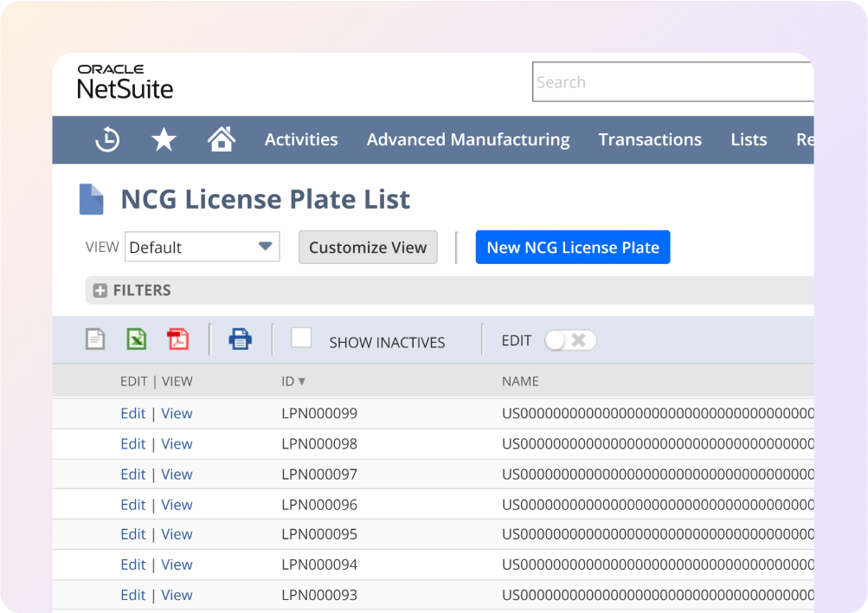Screen dimensions: 868x613
Task: Select ID cell LPN000097
Action: (x=319, y=474)
